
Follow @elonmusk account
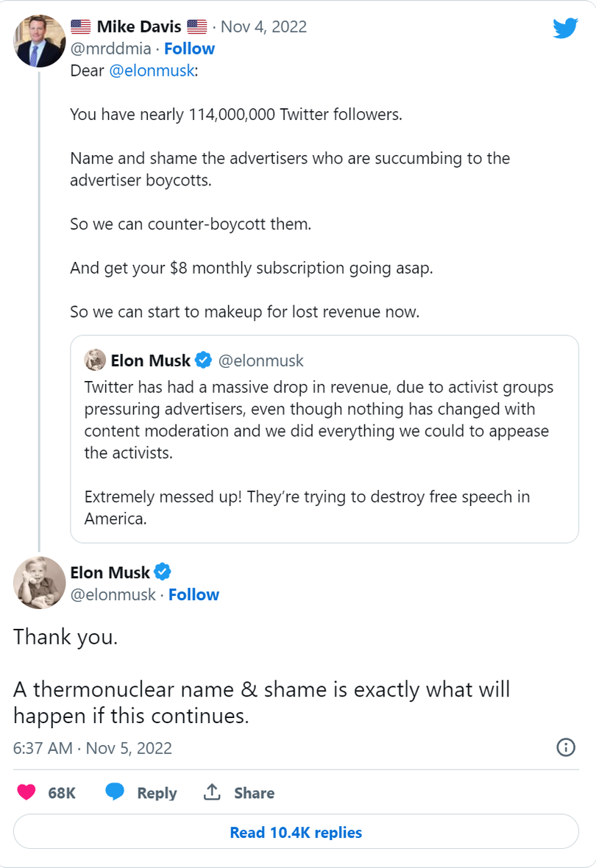[x=194, y=594]
